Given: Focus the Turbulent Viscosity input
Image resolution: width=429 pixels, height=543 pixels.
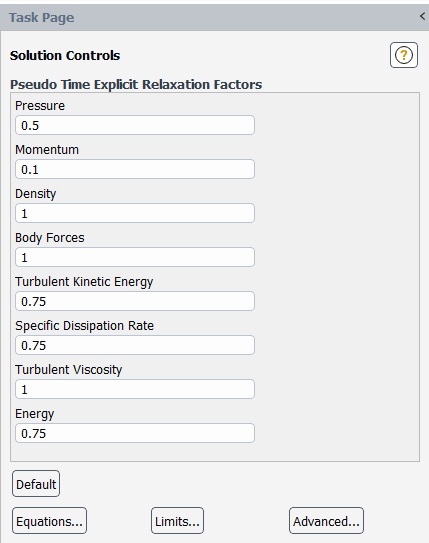Looking at the screenshot, I should click(135, 389).
